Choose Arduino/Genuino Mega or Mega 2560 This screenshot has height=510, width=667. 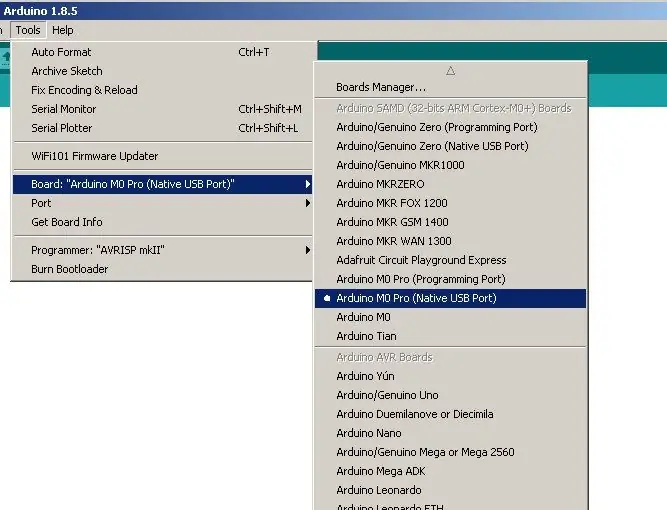tap(450, 452)
